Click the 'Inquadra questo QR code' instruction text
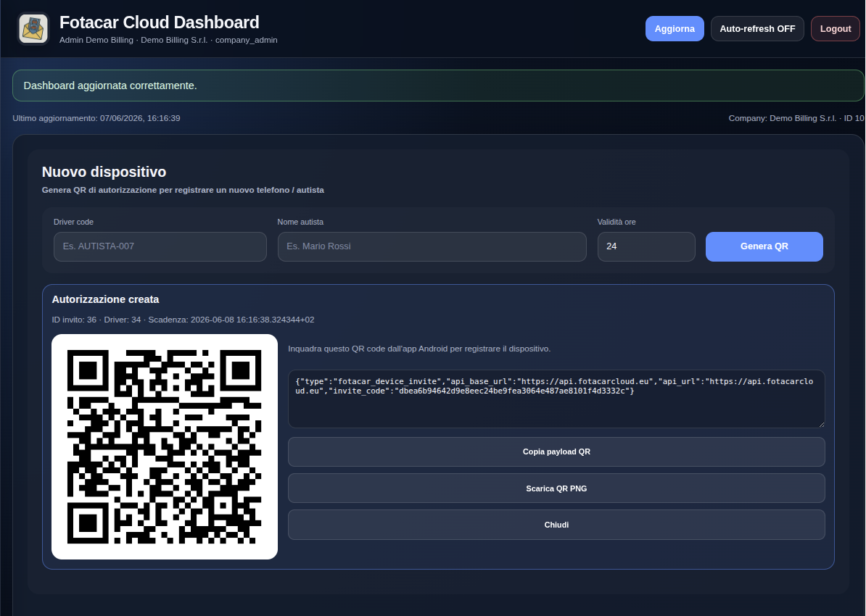Viewport: 866px width, 616px height. 419,349
